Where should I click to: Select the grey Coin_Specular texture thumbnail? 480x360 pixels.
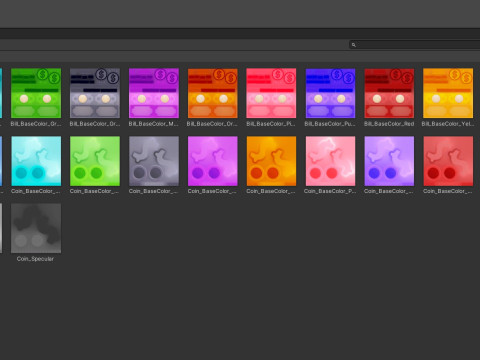(36, 228)
